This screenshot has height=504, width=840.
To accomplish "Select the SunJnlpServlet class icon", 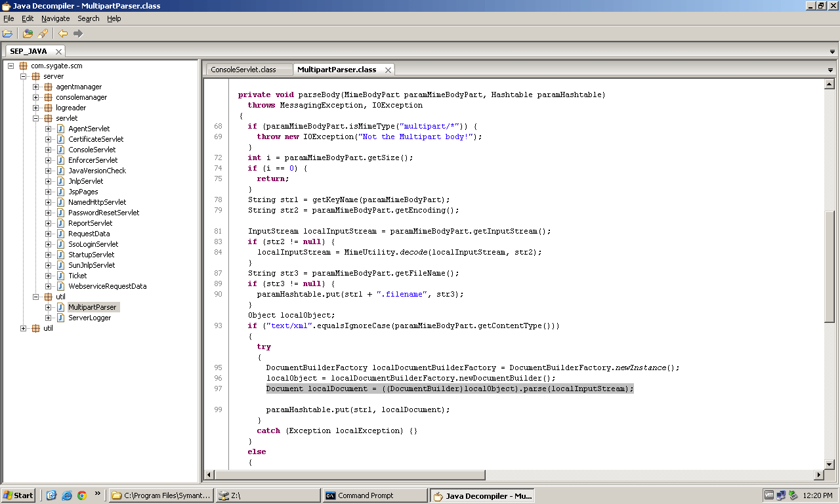I will [60, 265].
